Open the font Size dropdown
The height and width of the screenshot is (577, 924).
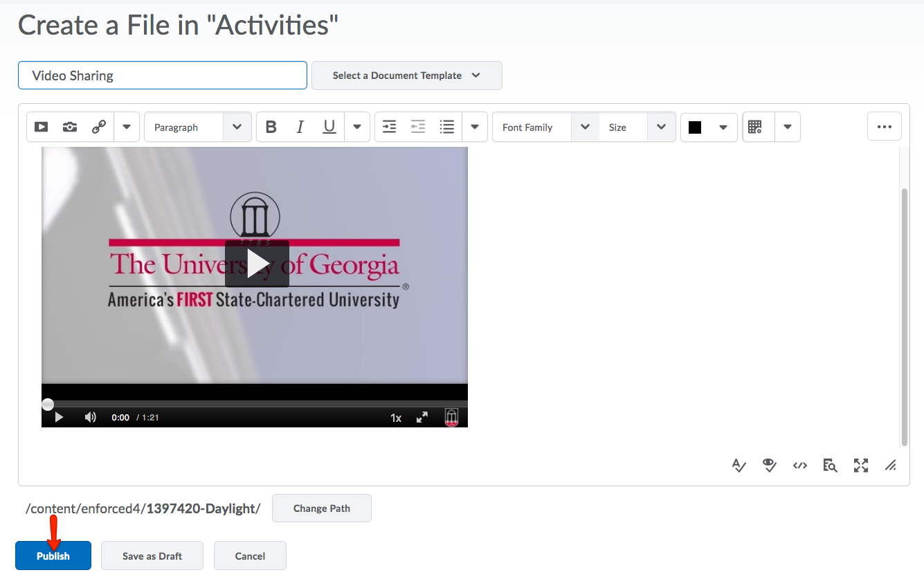click(x=637, y=127)
